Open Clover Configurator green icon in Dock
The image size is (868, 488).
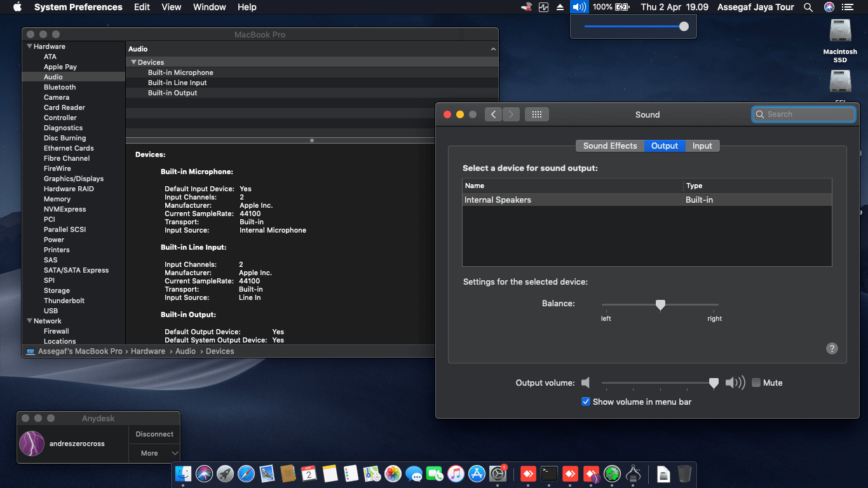(612, 473)
